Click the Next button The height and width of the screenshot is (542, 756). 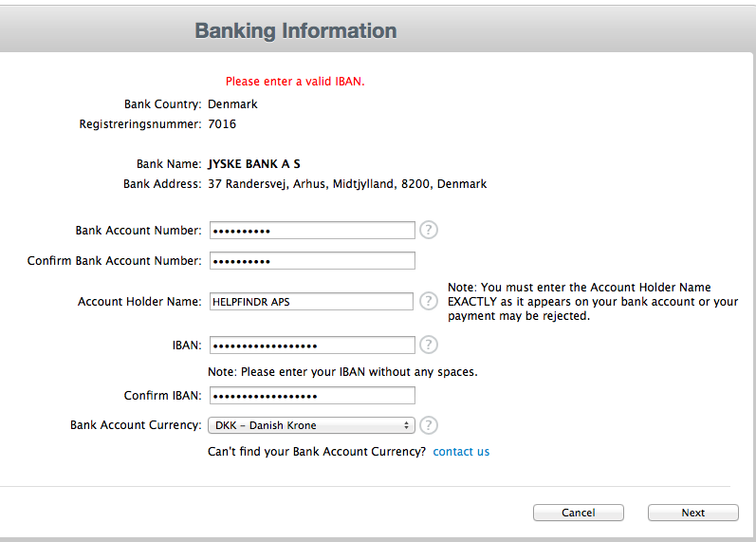coord(692,513)
